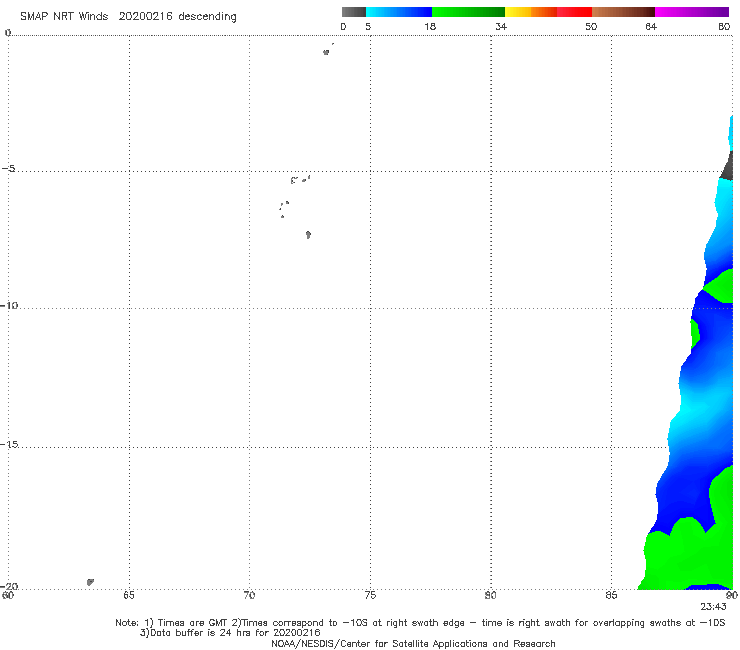Click the longitude label '70'
Image resolution: width=740 pixels, height=650 pixels.
click(249, 595)
